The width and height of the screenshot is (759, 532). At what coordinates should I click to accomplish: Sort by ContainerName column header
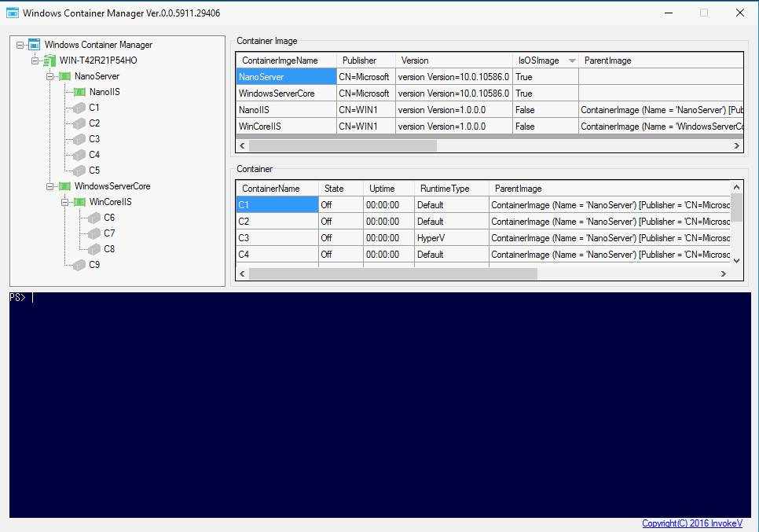coord(277,189)
